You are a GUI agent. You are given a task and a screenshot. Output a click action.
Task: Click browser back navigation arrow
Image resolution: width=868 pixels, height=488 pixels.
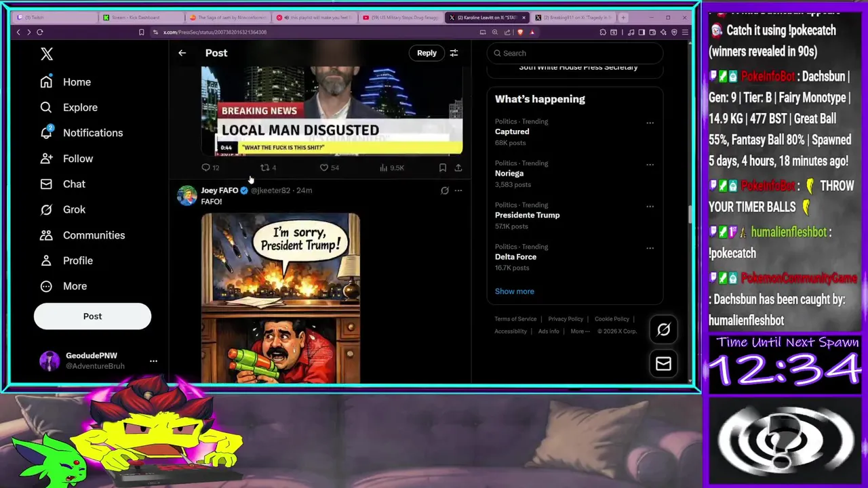pos(18,32)
